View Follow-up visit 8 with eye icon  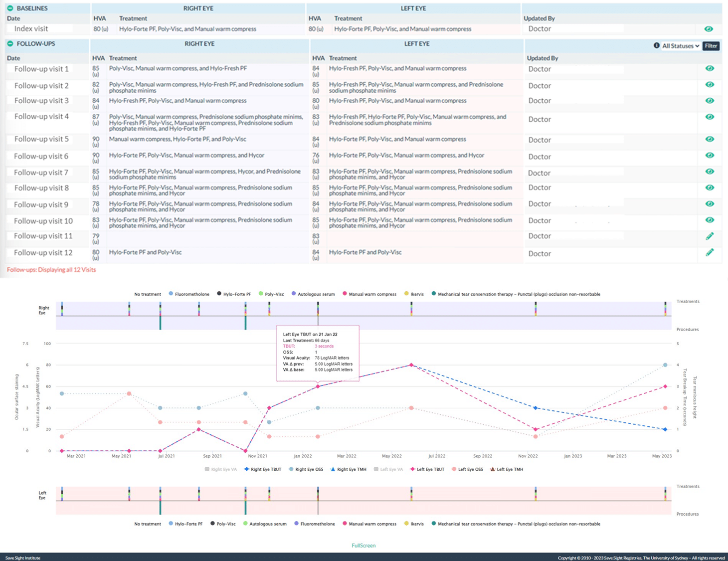(x=710, y=188)
